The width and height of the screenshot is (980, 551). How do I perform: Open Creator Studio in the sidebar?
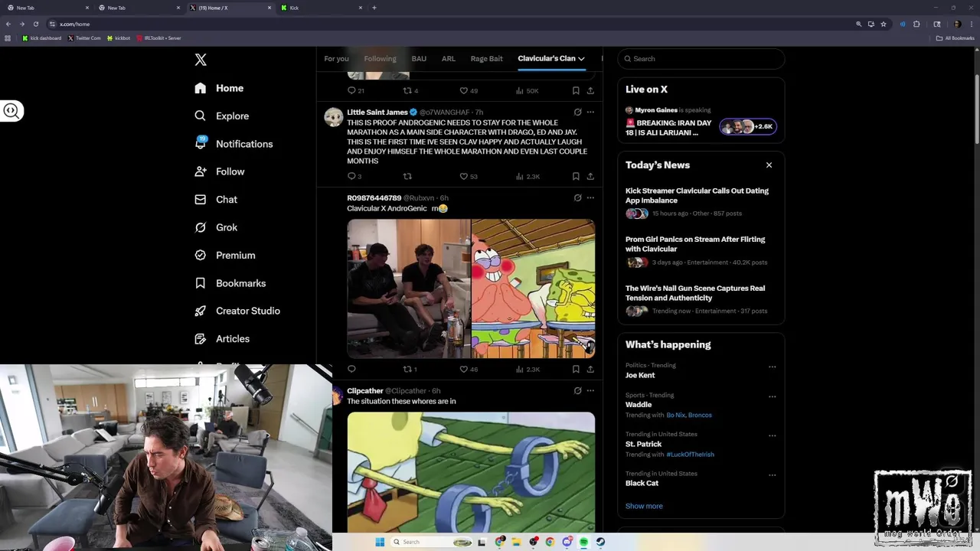click(x=237, y=311)
